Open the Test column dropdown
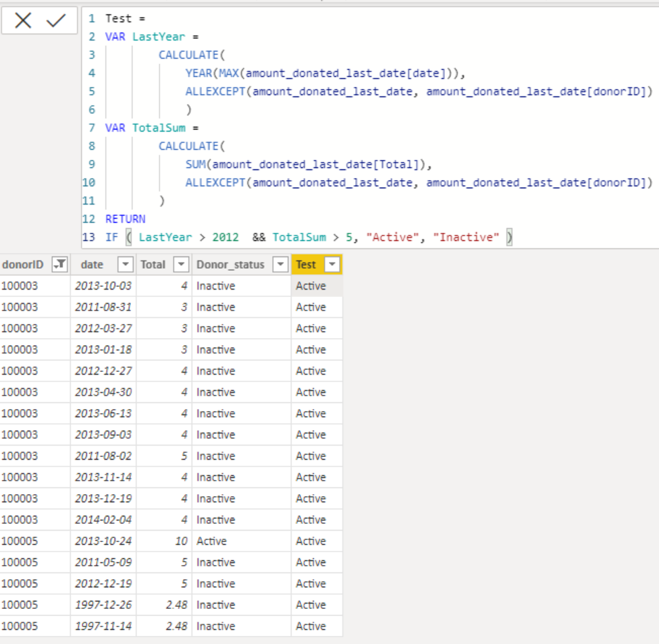Viewport: 659px width, 644px height. (332, 264)
